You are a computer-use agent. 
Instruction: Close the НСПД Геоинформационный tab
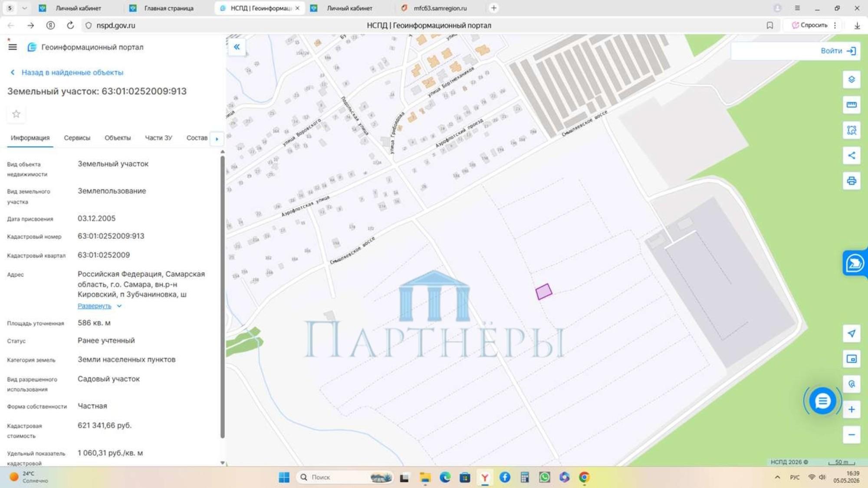[297, 8]
